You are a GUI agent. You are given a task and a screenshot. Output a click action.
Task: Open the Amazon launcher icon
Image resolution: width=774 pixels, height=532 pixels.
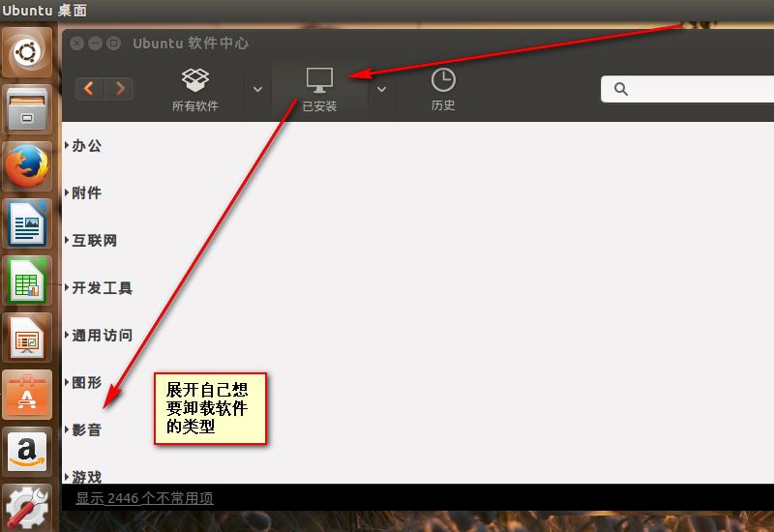[x=27, y=452]
